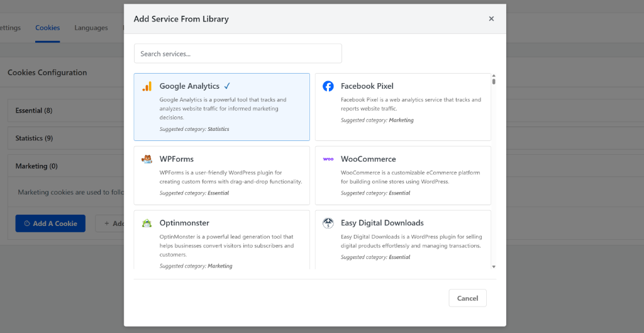Click the WPForms description text

(231, 177)
